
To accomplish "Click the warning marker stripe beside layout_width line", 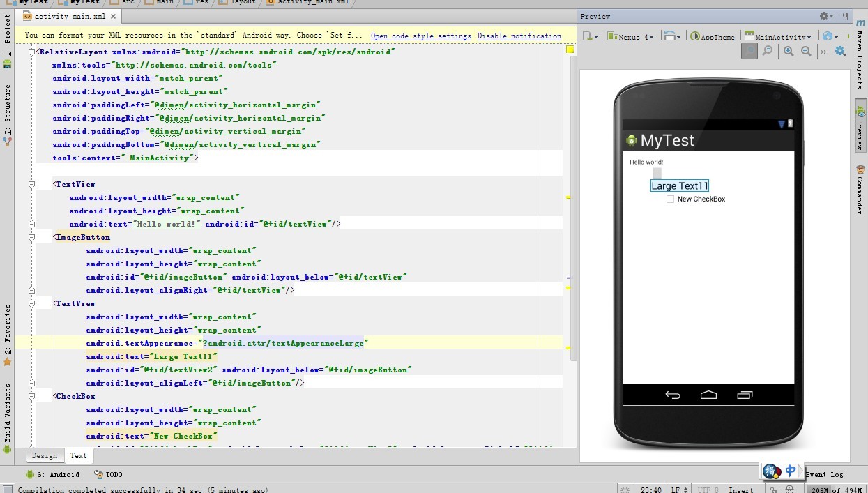I will click(569, 197).
